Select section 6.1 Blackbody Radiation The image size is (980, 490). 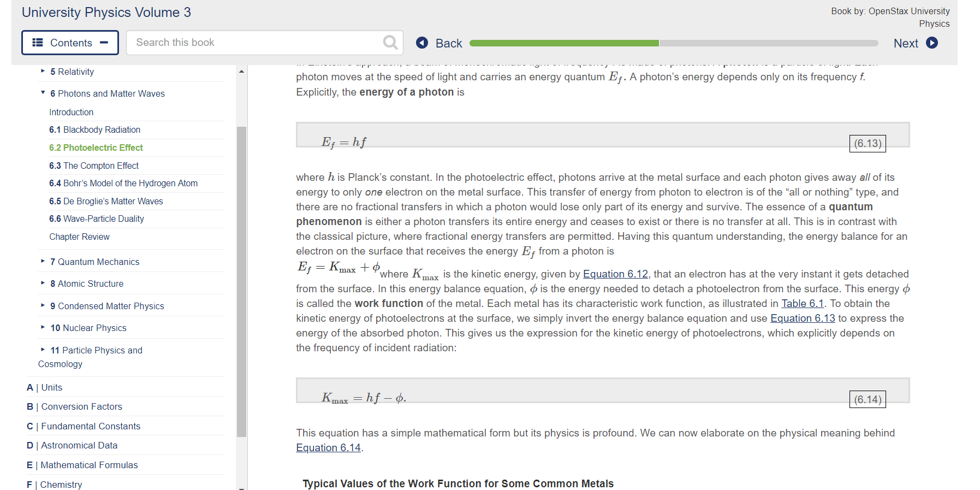(x=94, y=129)
